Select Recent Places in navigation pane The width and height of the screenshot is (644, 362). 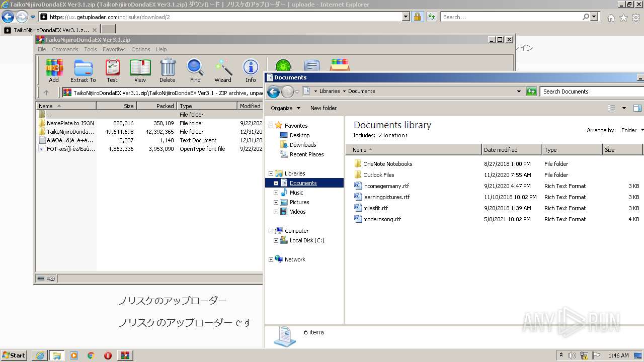(x=307, y=154)
